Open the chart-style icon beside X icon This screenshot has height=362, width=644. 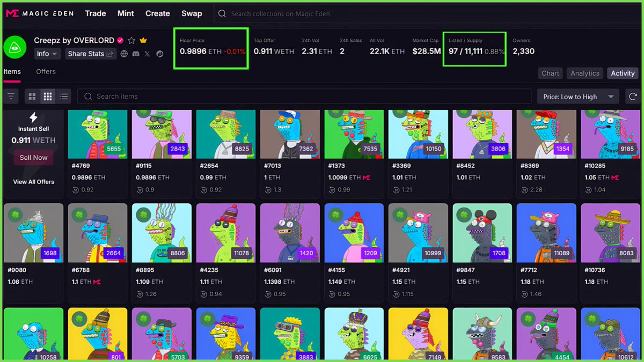[x=159, y=54]
